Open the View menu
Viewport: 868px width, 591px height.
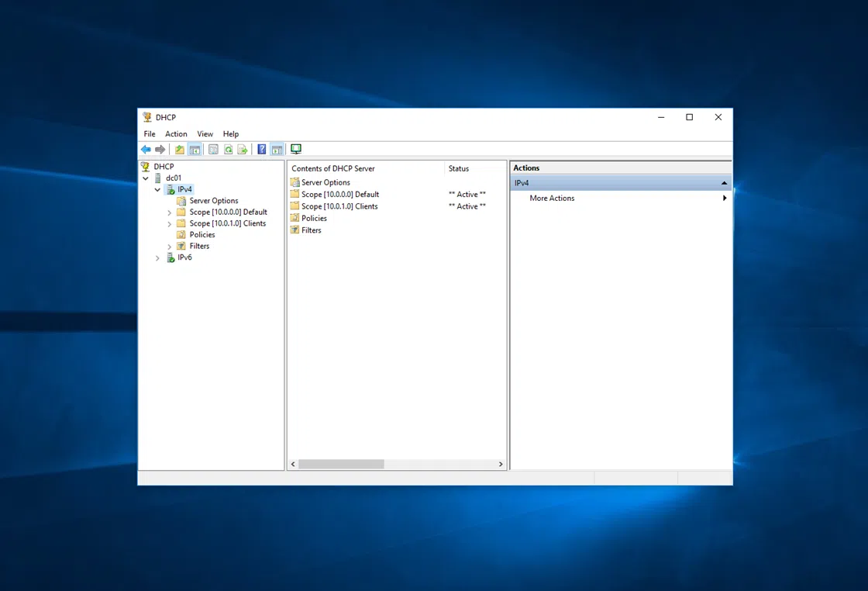(205, 133)
